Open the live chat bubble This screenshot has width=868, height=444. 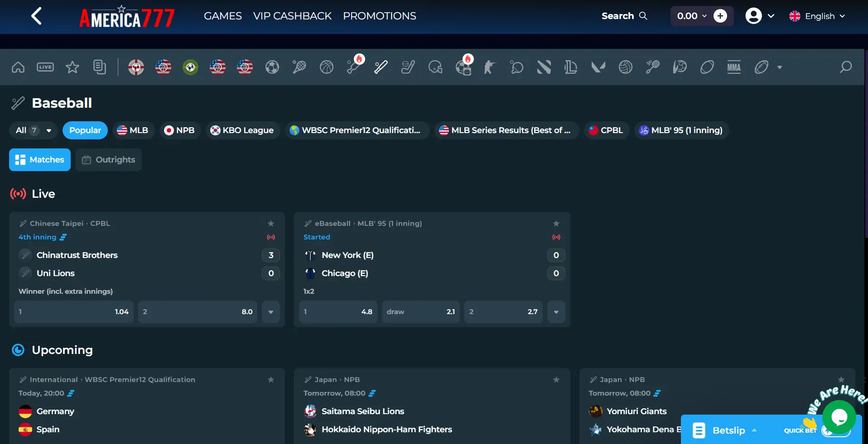tap(839, 417)
